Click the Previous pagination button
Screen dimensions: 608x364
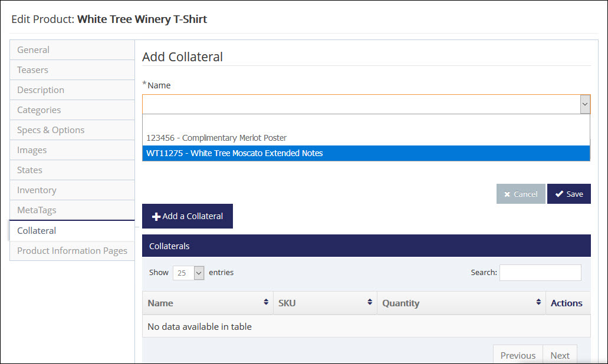(517, 355)
